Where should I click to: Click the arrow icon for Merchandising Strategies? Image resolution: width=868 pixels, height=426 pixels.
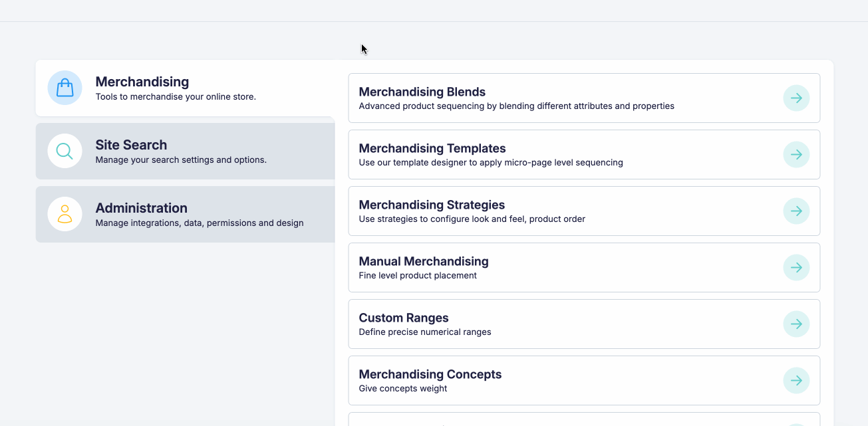click(x=796, y=211)
